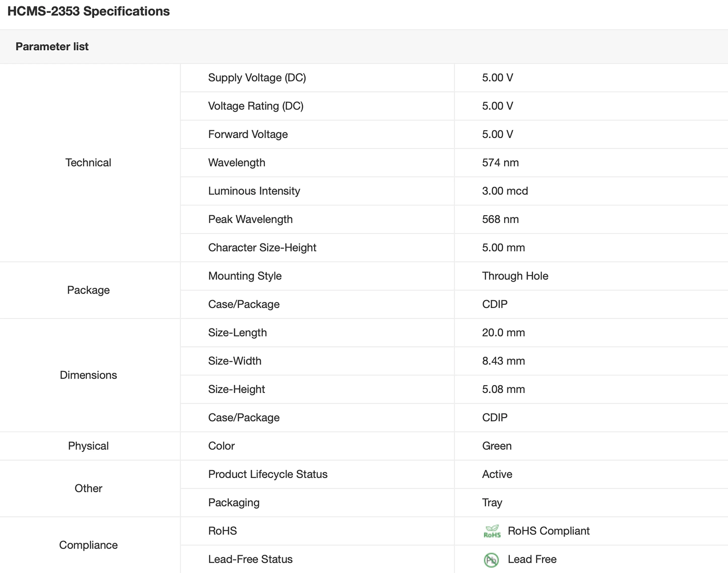Click the HCMS-2353 Specifications heading
Image resolution: width=728 pixels, height=573 pixels.
tap(88, 11)
